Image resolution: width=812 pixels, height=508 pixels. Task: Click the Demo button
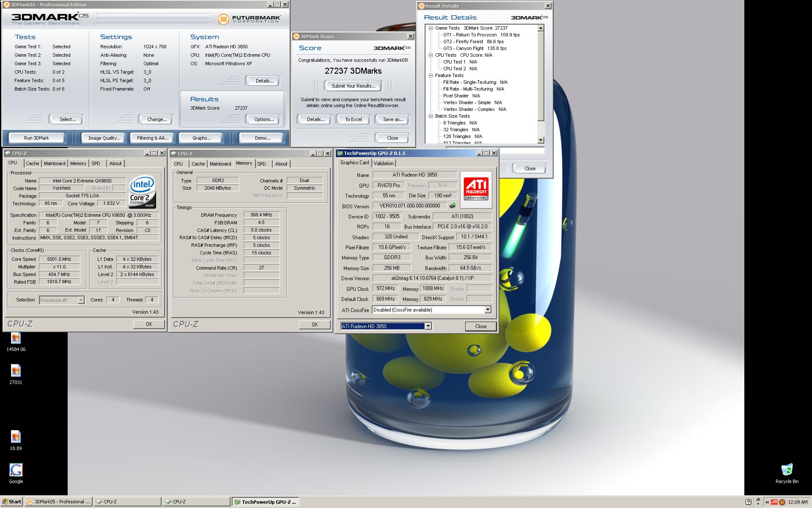(x=262, y=138)
